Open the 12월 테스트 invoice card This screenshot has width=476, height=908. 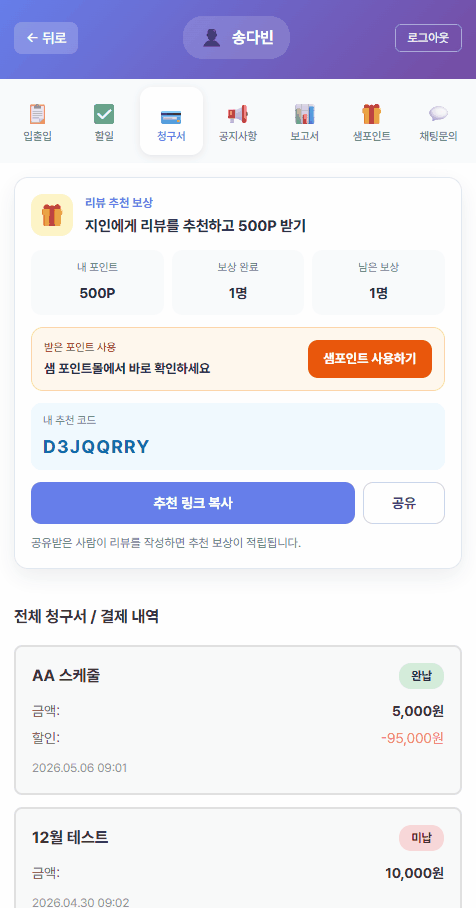[238, 858]
